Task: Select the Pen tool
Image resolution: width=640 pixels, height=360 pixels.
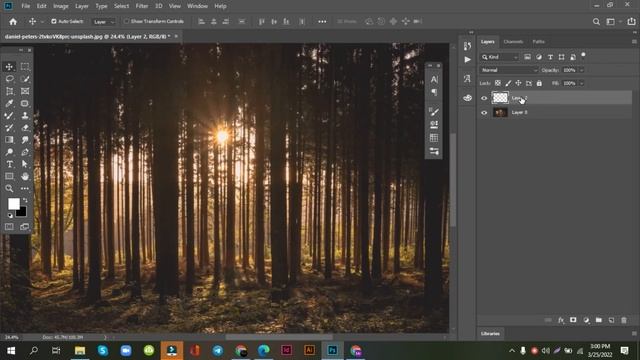Action: click(x=25, y=152)
